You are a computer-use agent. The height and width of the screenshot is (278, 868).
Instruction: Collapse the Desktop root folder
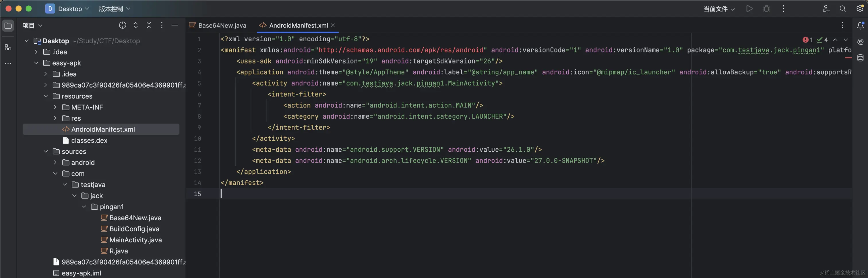(x=27, y=41)
